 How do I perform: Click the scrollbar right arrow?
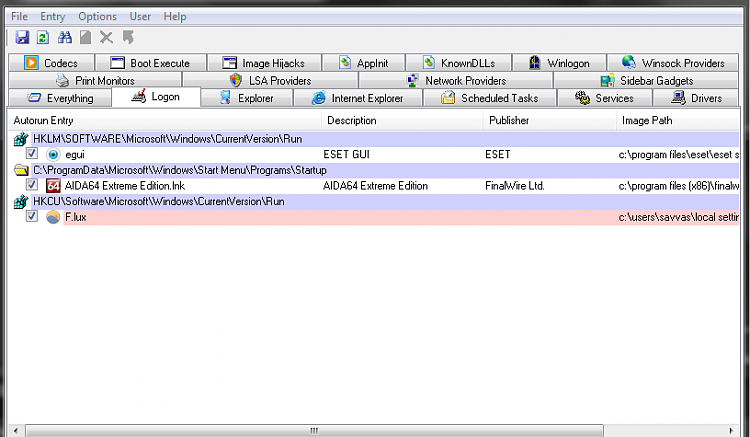pos(731,430)
